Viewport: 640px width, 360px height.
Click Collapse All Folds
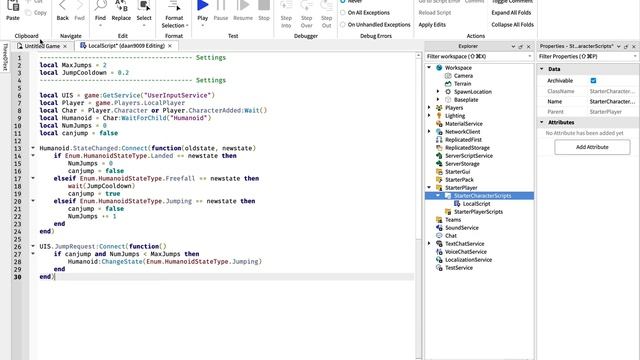click(x=512, y=24)
